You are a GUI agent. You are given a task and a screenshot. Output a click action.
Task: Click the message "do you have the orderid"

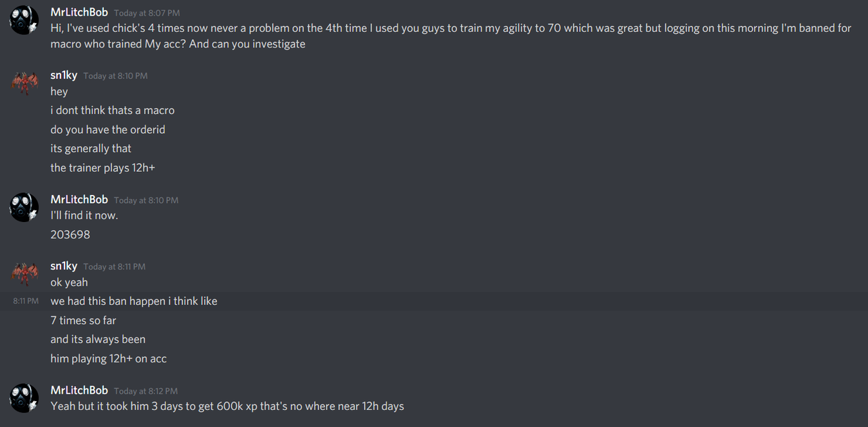[108, 130]
